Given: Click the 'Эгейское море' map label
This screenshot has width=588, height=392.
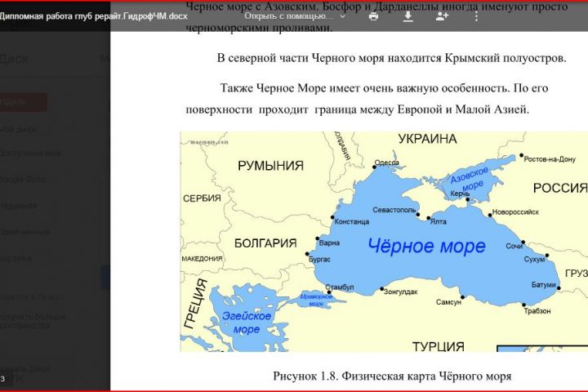Looking at the screenshot, I should pos(247,323).
